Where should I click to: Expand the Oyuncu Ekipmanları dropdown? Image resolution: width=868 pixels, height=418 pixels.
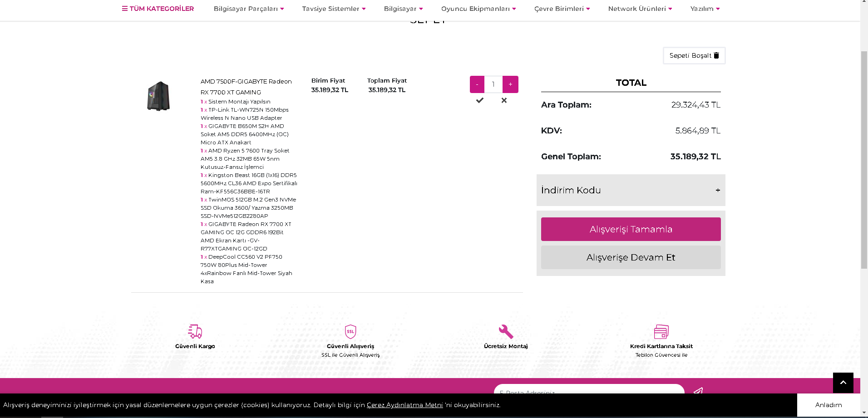point(478,9)
